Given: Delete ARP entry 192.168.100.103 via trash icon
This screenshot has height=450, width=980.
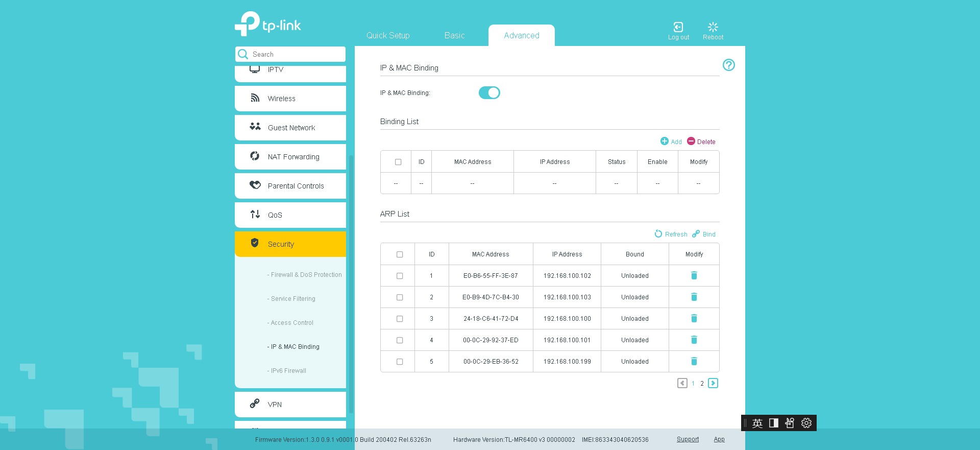Looking at the screenshot, I should [x=694, y=297].
